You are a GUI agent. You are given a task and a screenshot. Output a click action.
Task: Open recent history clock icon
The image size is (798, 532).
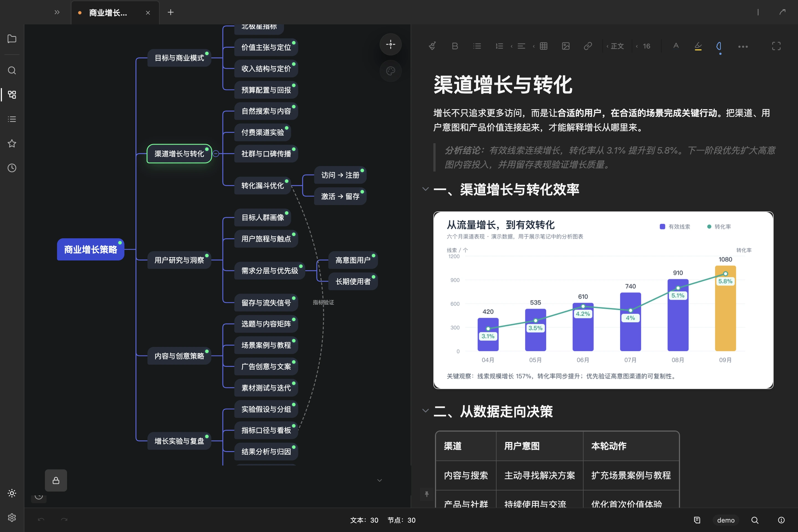click(x=12, y=168)
